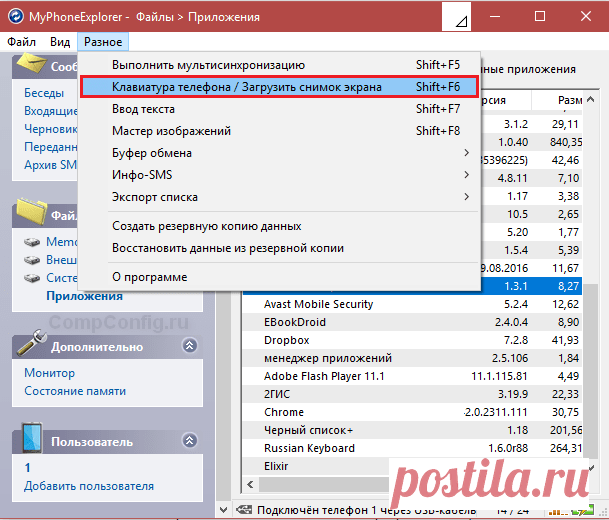
Task: Click the phone icon next to Пользователь
Action: pos(32,438)
